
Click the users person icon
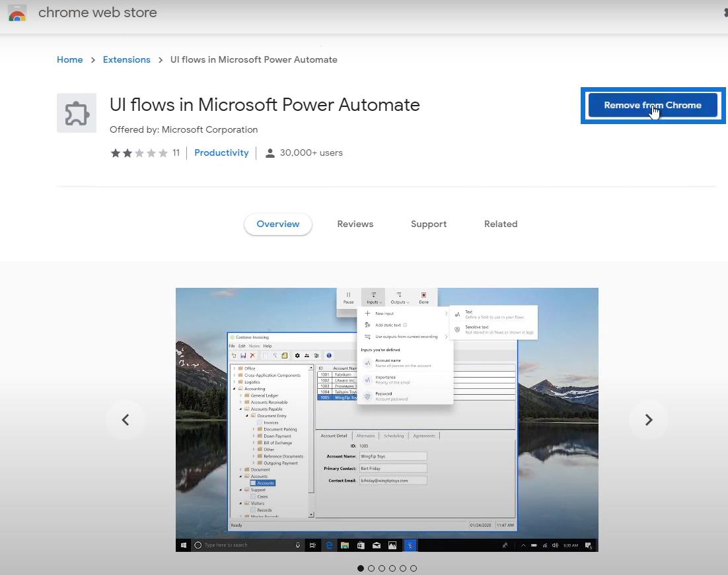point(270,152)
